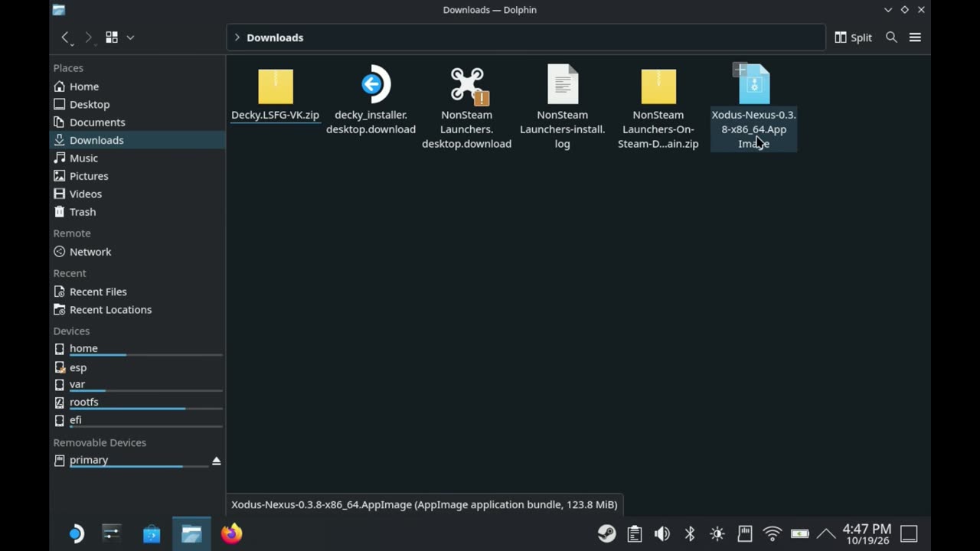Open the clipboard tray icon
The height and width of the screenshot is (551, 980).
pos(635,533)
